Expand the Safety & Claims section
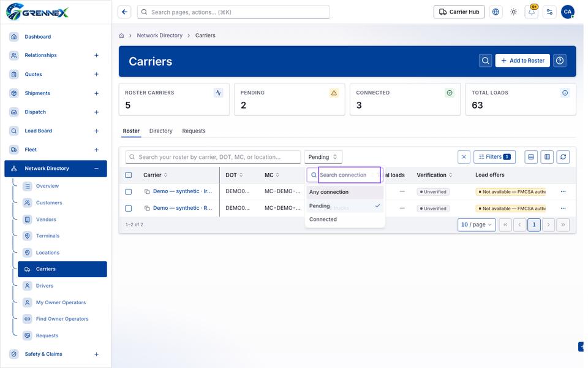 tap(96, 354)
